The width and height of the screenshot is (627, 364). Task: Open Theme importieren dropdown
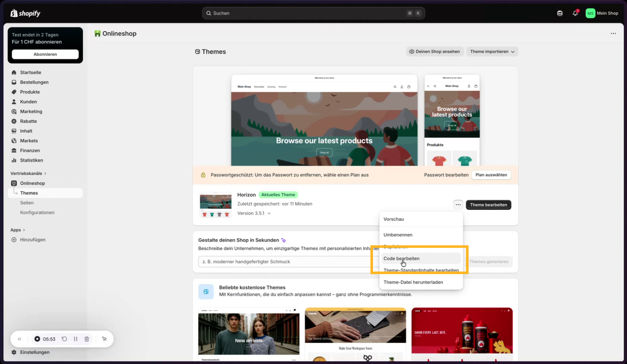(x=492, y=51)
